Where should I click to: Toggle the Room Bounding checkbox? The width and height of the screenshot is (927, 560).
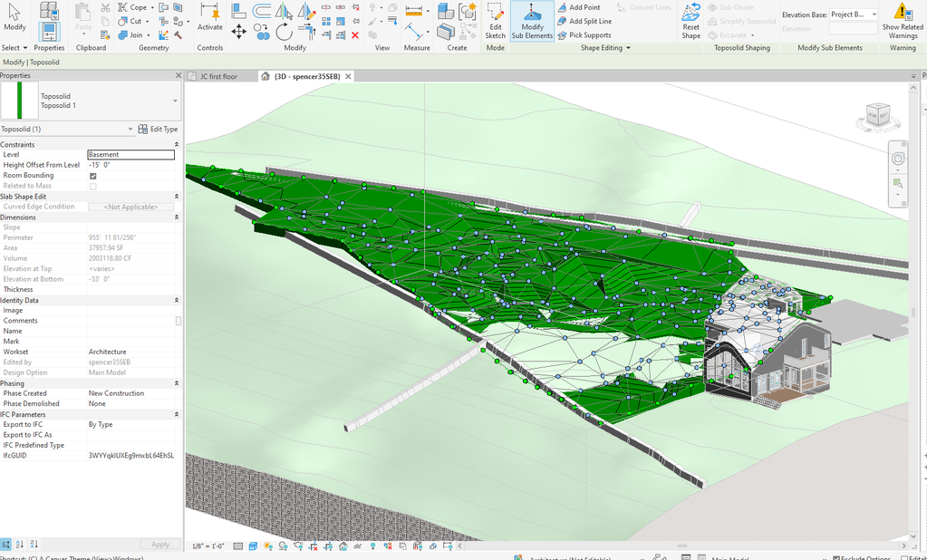point(92,176)
